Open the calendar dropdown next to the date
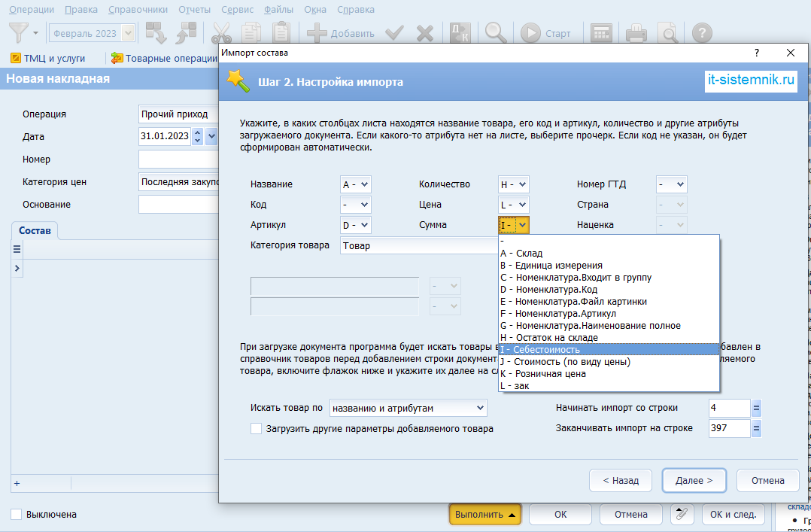Viewport: 811px width, 532px height. tap(211, 137)
